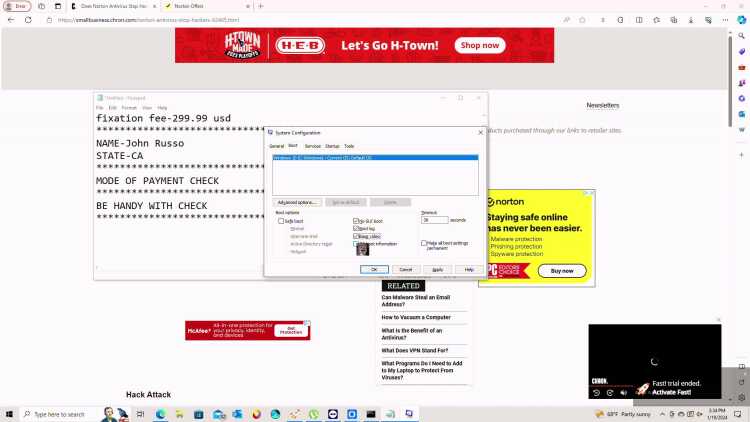Screen dimensions: 750x422
Task: Click Buy now in Norton ad
Action: (x=562, y=271)
